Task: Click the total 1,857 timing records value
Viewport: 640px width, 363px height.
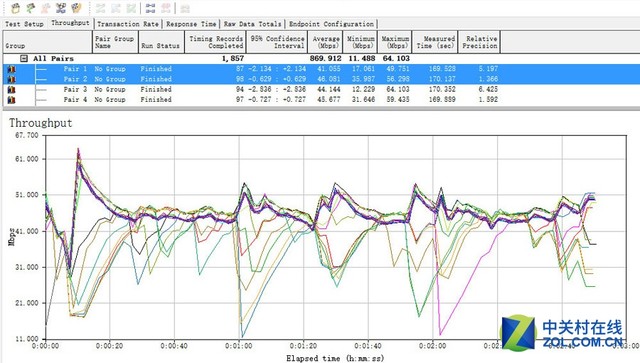Action: [233, 58]
